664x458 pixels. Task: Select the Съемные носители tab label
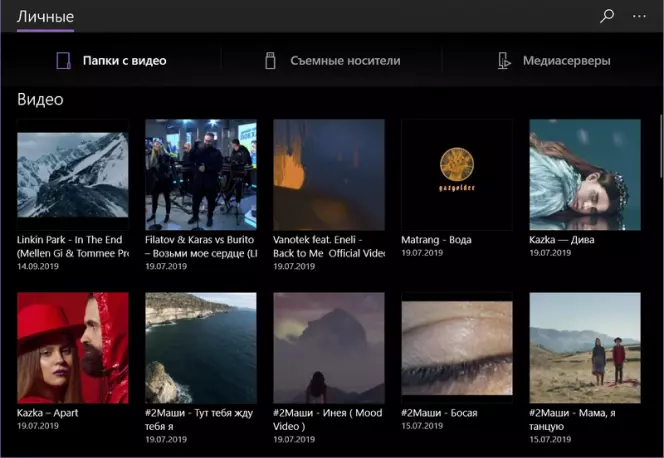point(345,61)
